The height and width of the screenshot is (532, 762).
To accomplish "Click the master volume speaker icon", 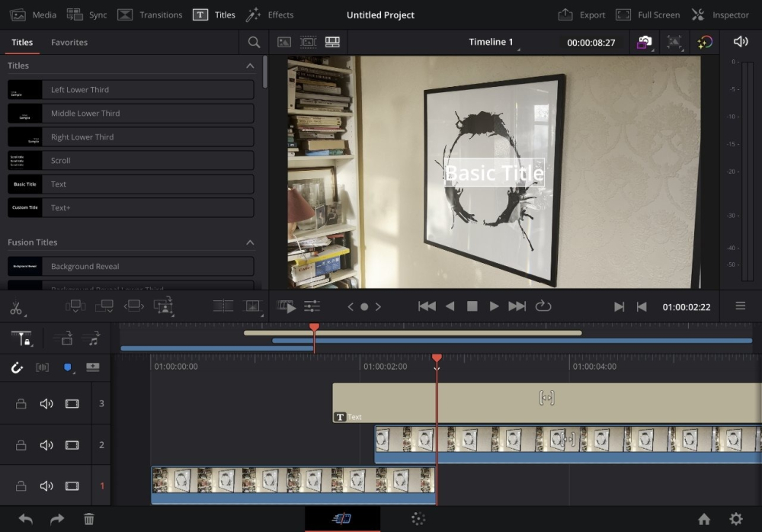I will [x=740, y=43].
